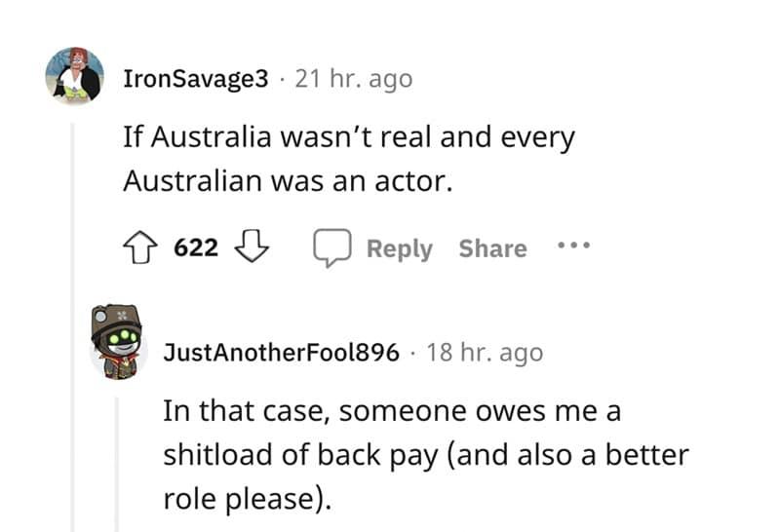780x532 pixels.
Task: Click the 'Australian was an actor.' line
Action: coord(288,181)
